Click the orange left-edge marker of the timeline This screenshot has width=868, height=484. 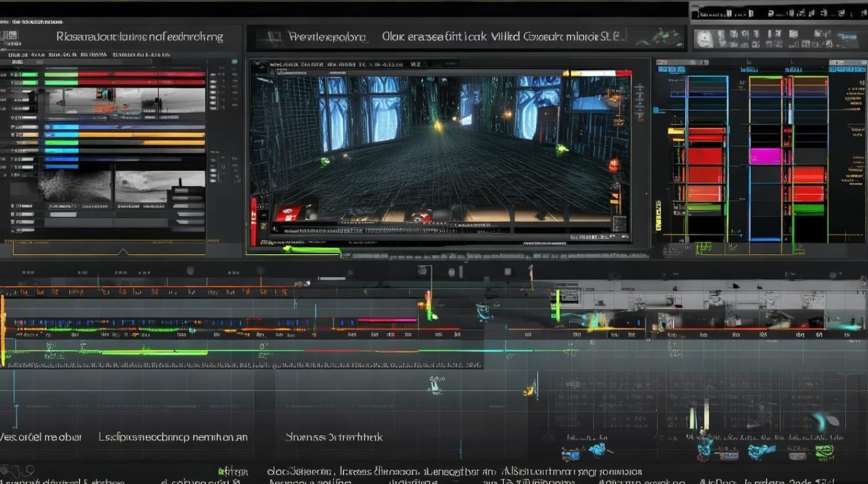pos(3,329)
